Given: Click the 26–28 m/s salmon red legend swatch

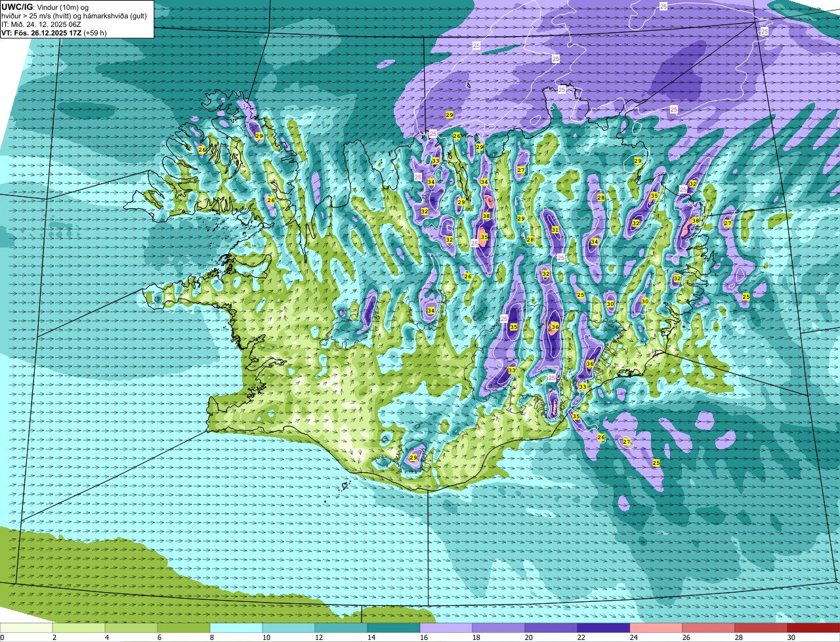Looking at the screenshot, I should (x=709, y=628).
